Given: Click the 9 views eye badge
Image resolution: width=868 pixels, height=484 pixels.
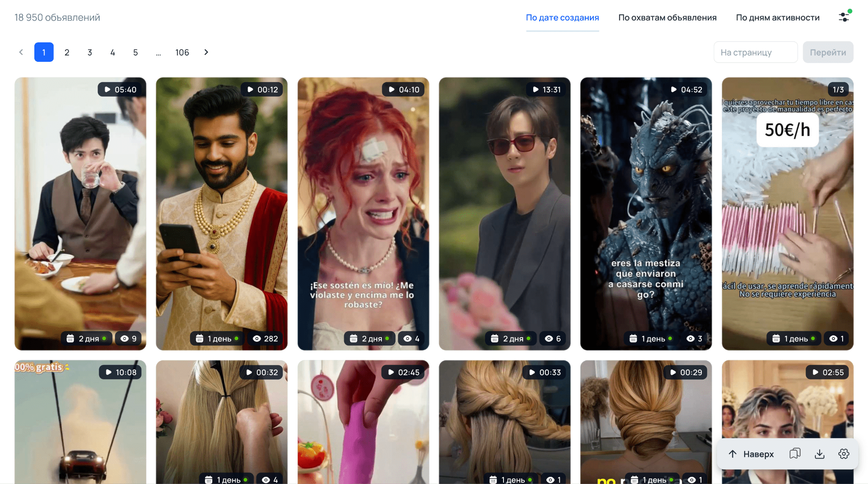Looking at the screenshot, I should 128,338.
